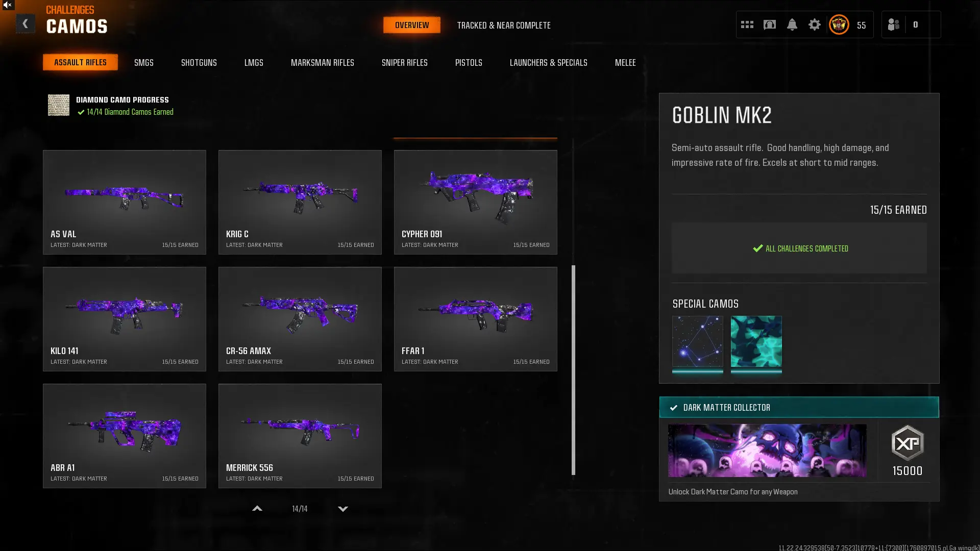
Task: Open the notifications bell
Action: 792,24
